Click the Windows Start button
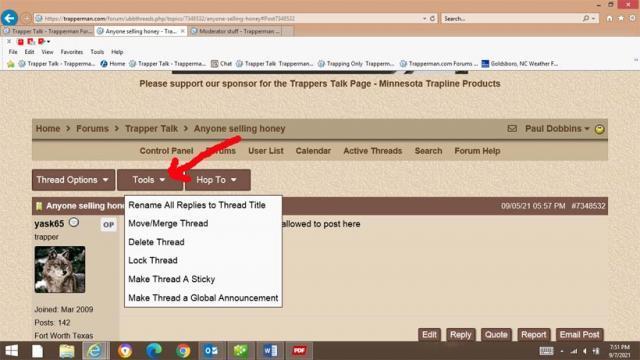Screen dimensions: 640x360 click(11, 351)
